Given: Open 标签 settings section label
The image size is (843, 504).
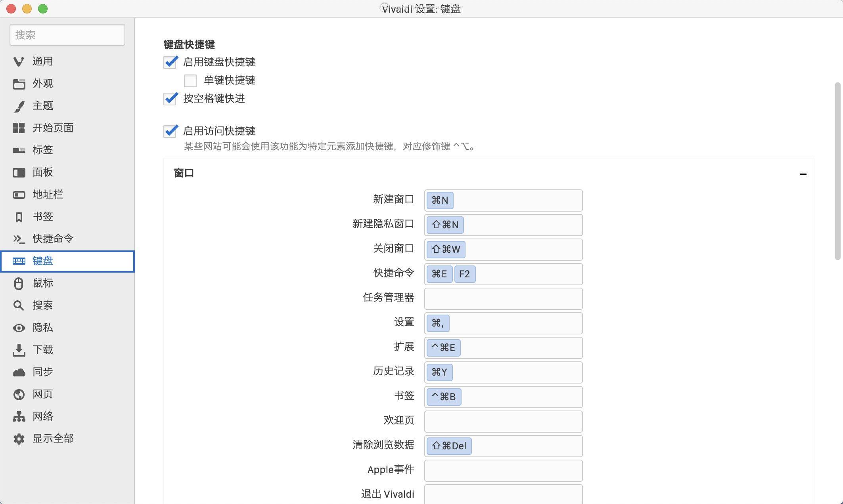Looking at the screenshot, I should pos(42,150).
